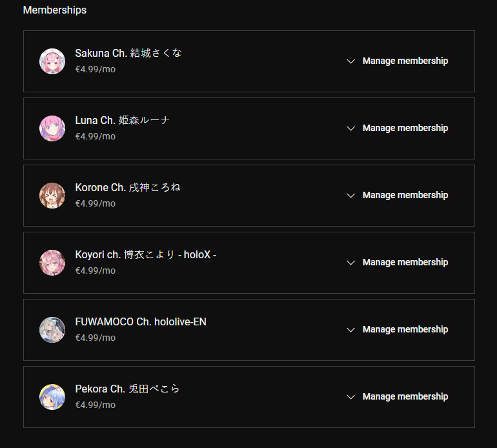
Task: Click Manage membership for Pekora Ch.
Action: point(405,397)
